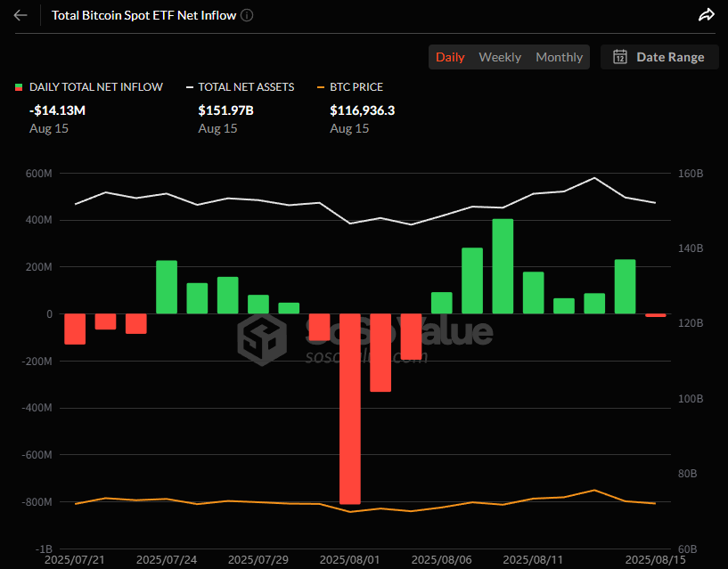Image resolution: width=728 pixels, height=569 pixels.
Task: Open the Date Range picker
Action: pyautogui.click(x=659, y=57)
